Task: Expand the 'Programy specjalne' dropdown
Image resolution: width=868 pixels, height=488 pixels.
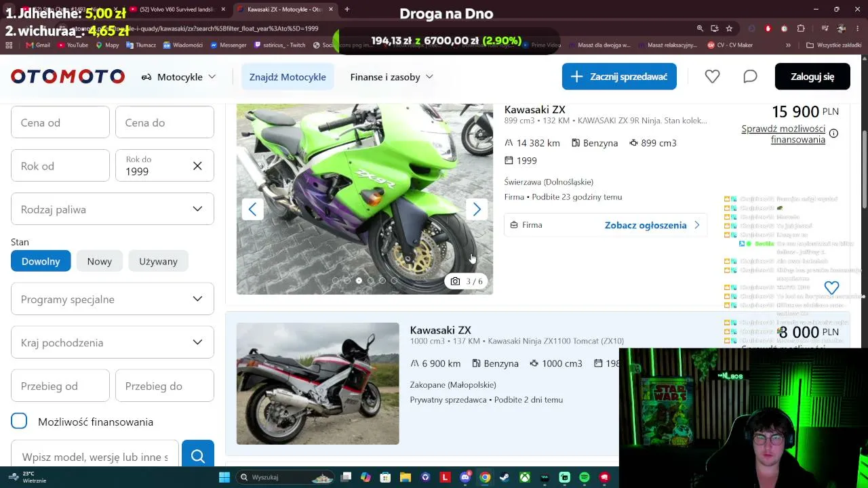Action: point(113,299)
